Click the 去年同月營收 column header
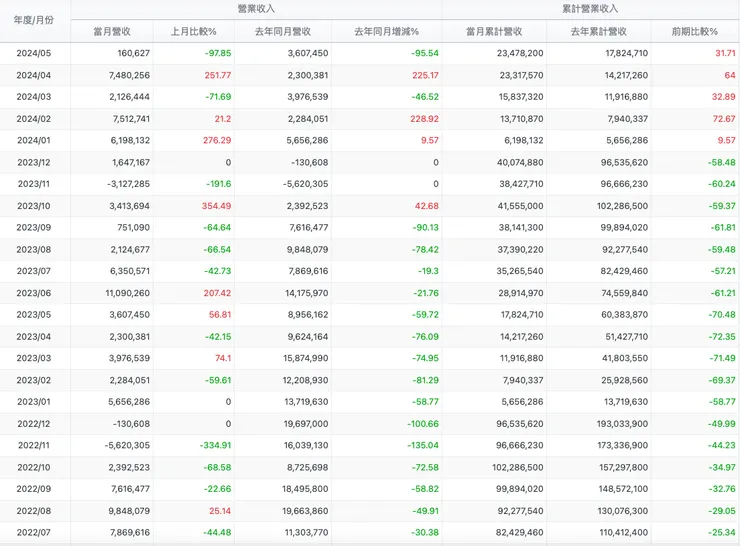 pyautogui.click(x=283, y=32)
